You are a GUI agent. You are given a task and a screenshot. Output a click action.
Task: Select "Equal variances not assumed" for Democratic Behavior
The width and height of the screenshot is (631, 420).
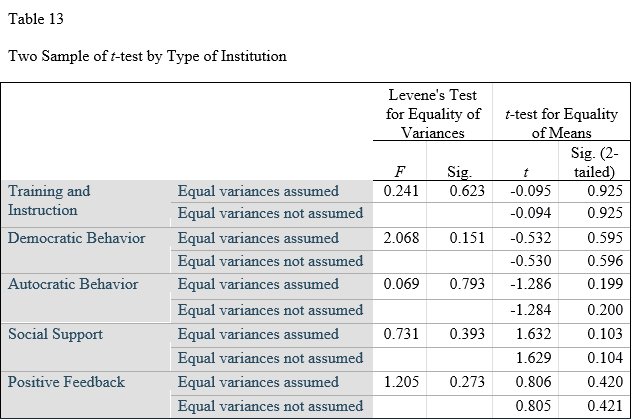270,261
